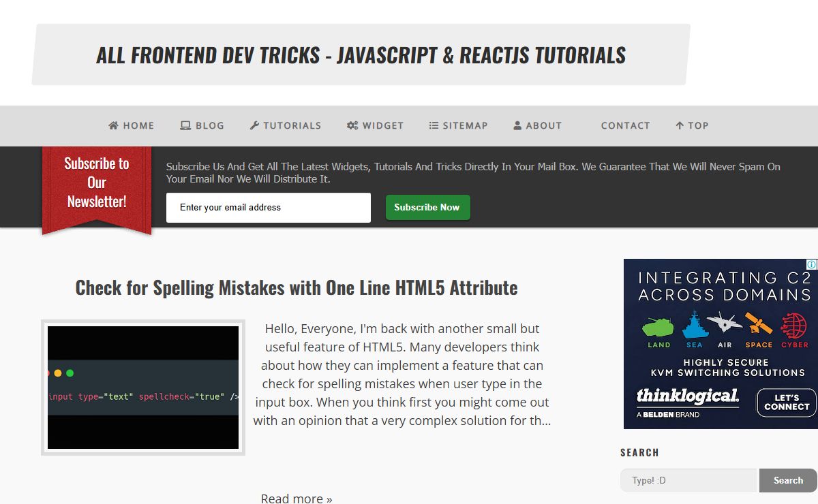
Task: Click the red Subscribe to Our Newsletter ribbon
Action: point(97,183)
